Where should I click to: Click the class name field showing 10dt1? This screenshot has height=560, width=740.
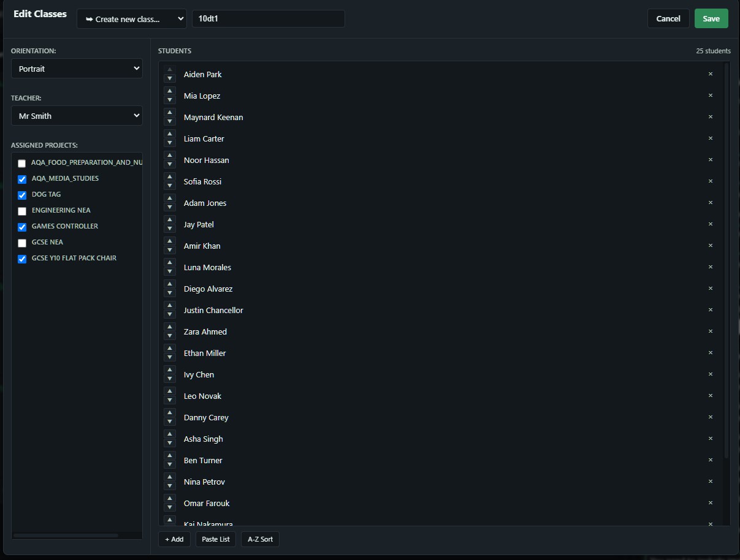coord(268,18)
